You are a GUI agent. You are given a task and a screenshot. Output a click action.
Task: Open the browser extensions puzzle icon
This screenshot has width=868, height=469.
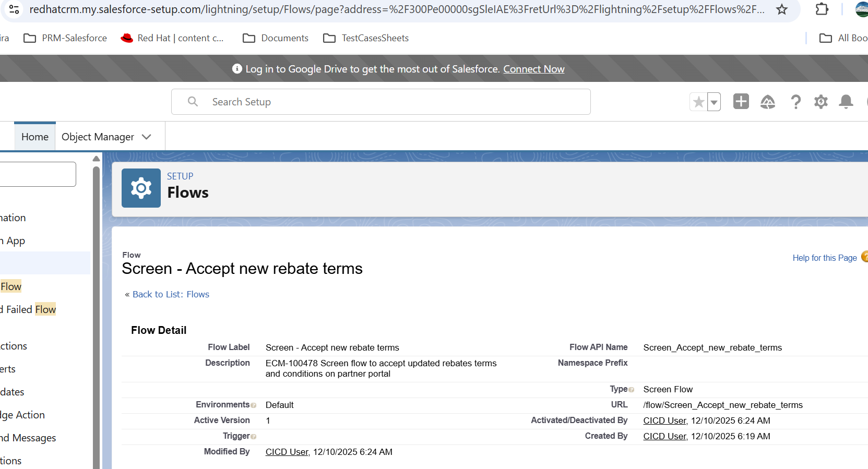tap(822, 9)
